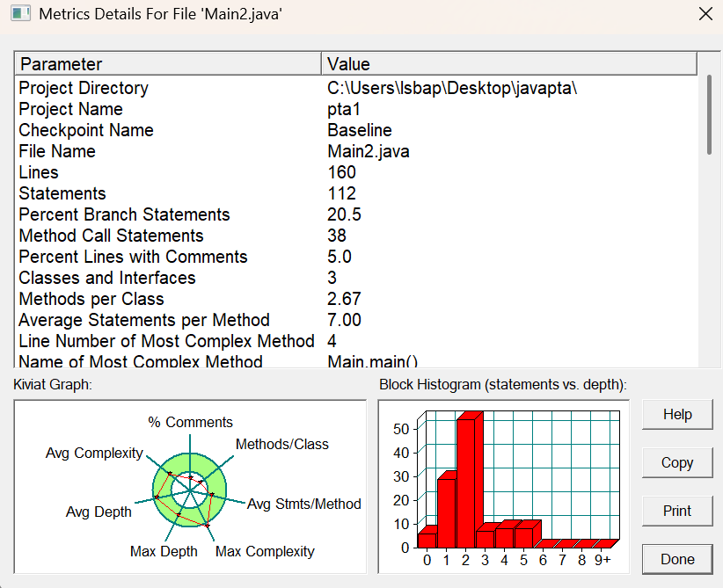Click the Kiviat graph radar chart
Image resolution: width=723 pixels, height=588 pixels.
point(189,490)
